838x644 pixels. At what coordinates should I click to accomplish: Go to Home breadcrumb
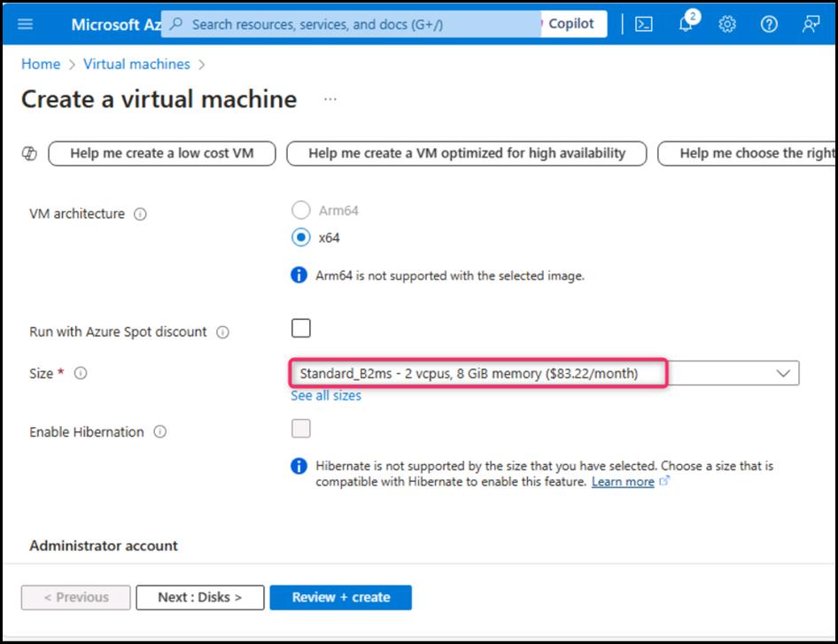pyautogui.click(x=41, y=64)
